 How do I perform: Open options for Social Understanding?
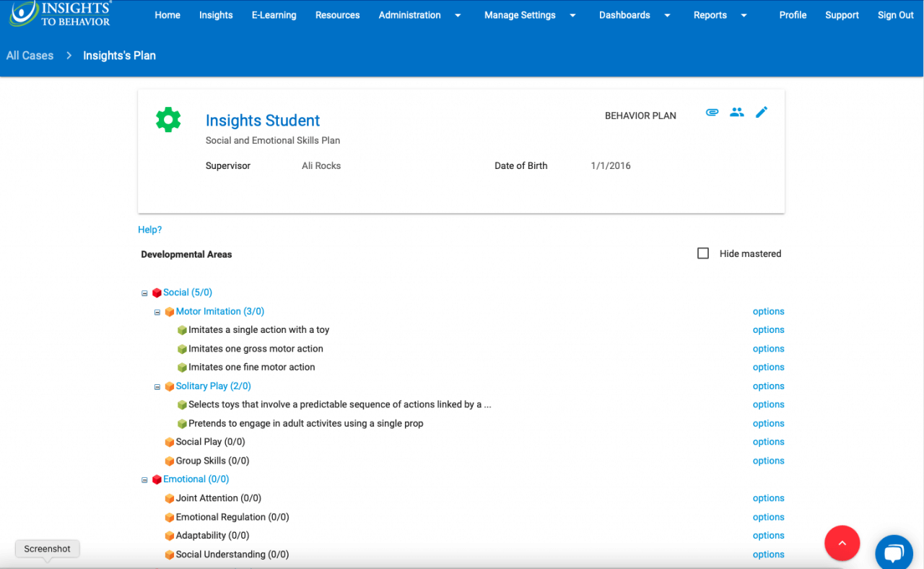[x=768, y=555]
